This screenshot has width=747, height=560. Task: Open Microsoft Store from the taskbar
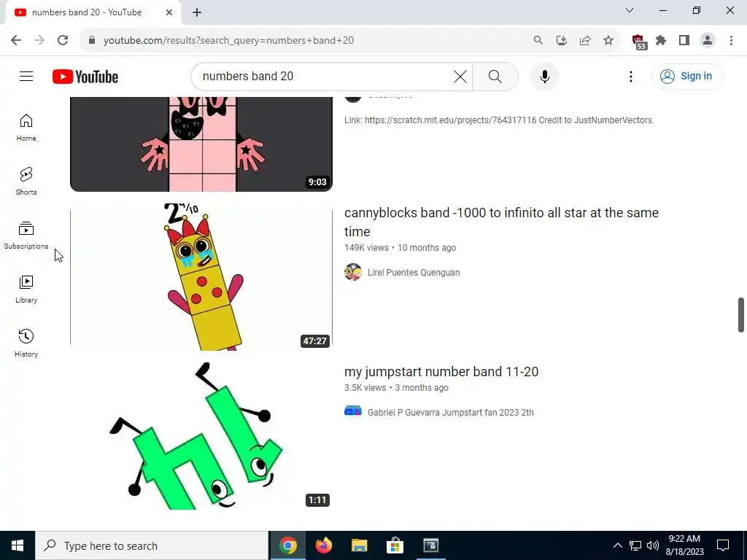click(x=395, y=545)
